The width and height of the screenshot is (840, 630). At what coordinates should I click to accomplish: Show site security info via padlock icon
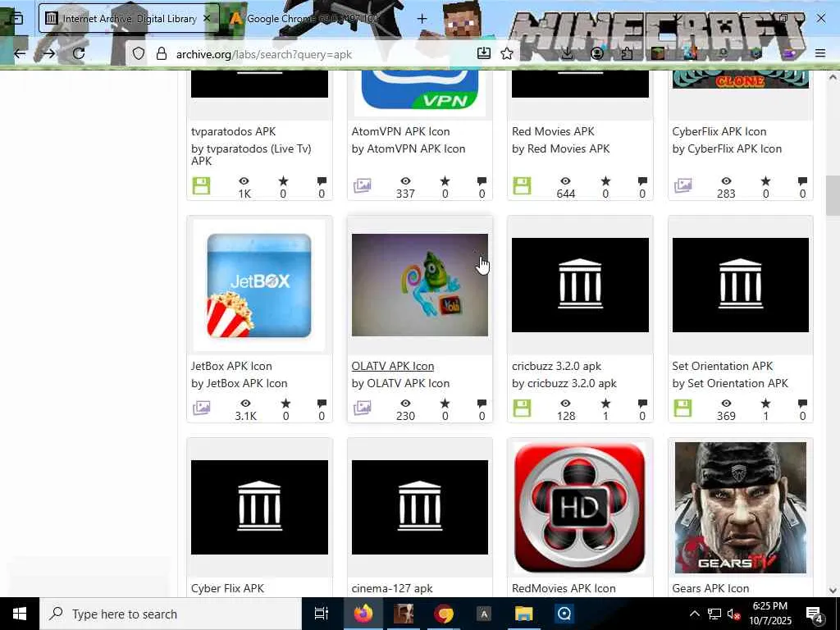coord(162,53)
